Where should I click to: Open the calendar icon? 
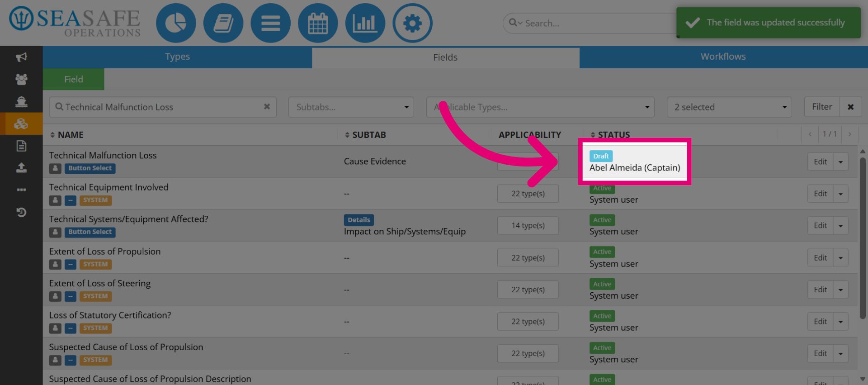(318, 23)
